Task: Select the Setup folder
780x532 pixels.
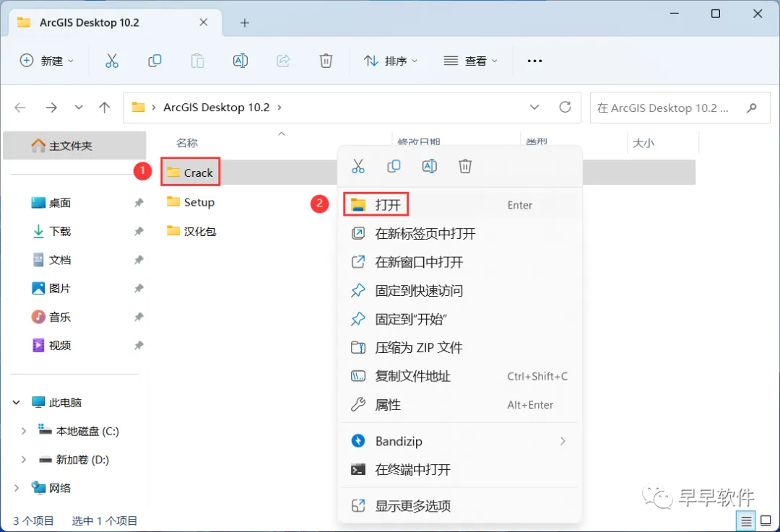Action: 191,202
